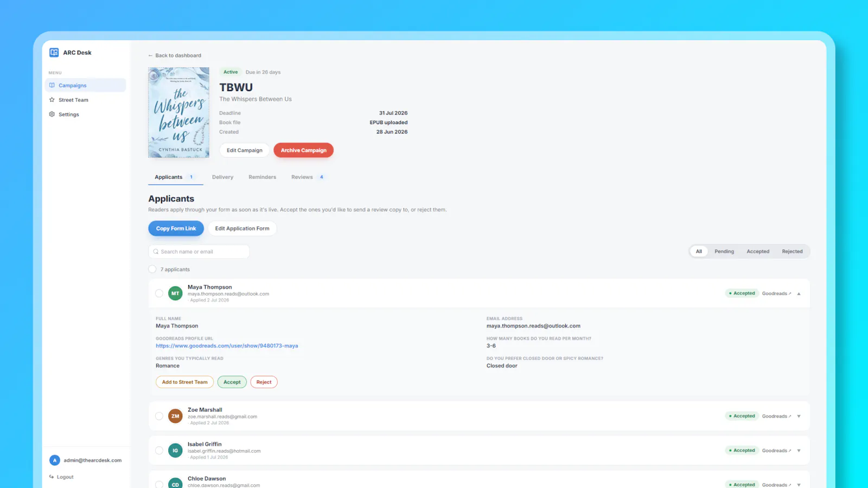
Task: Click The Whispers Between Us book cover
Action: (x=178, y=113)
